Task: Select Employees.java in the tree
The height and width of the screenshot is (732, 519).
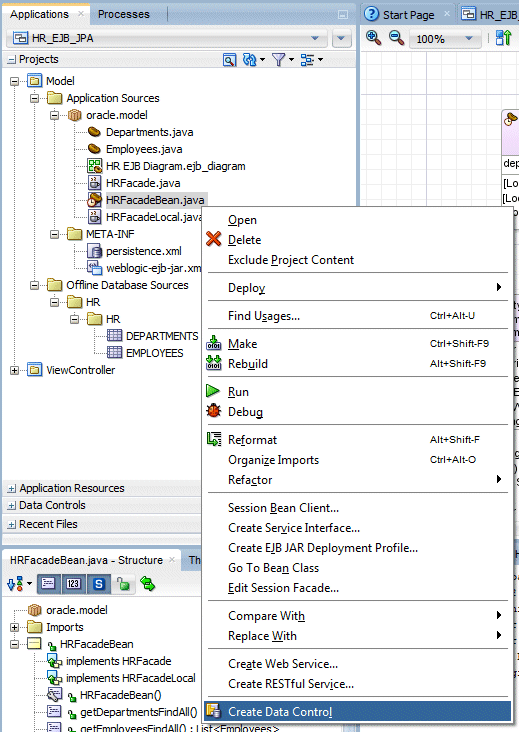Action: (144, 149)
